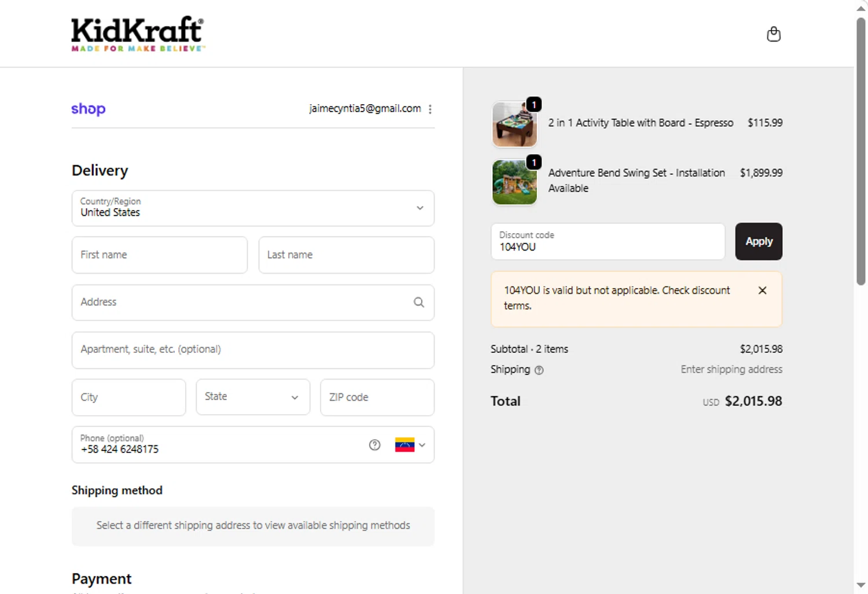The width and height of the screenshot is (868, 594).
Task: Dismiss the discount not applicable notice
Action: (762, 290)
